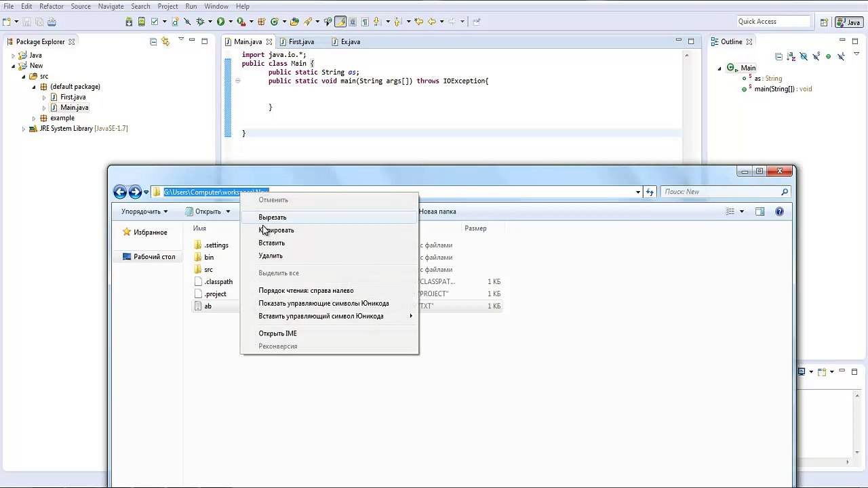This screenshot has height=488, width=868.
Task: Toggle Link with Editor in Package Explorer
Action: (165, 42)
